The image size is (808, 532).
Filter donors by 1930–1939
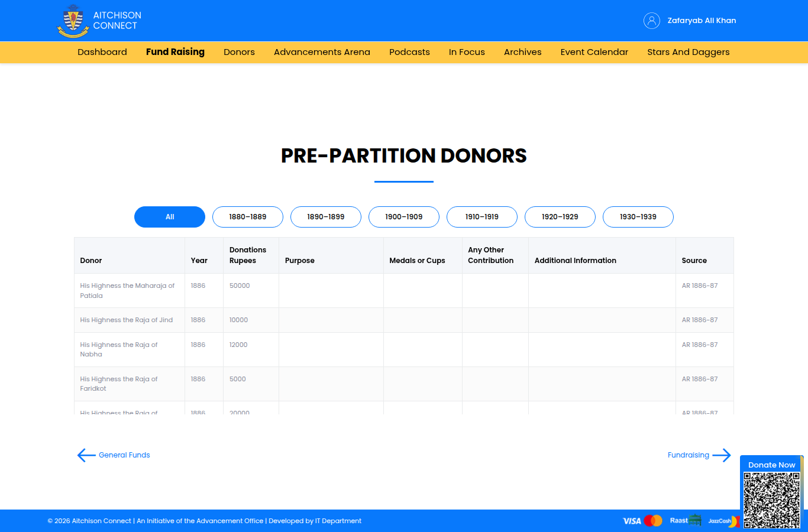pyautogui.click(x=638, y=217)
